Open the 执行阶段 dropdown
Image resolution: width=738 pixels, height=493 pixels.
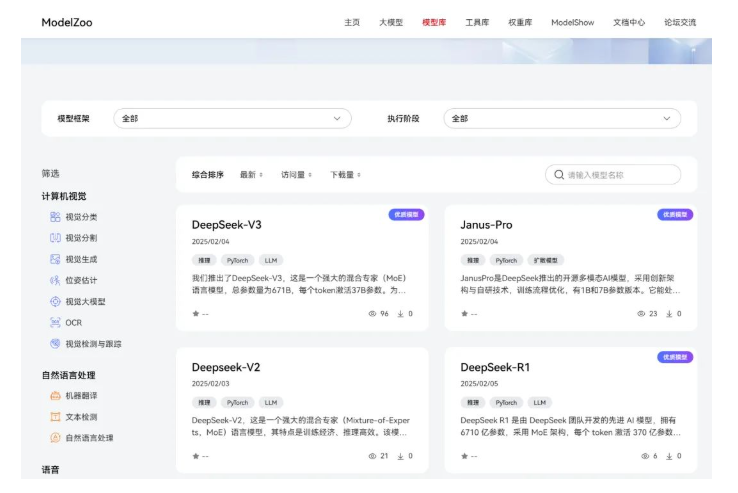click(562, 119)
